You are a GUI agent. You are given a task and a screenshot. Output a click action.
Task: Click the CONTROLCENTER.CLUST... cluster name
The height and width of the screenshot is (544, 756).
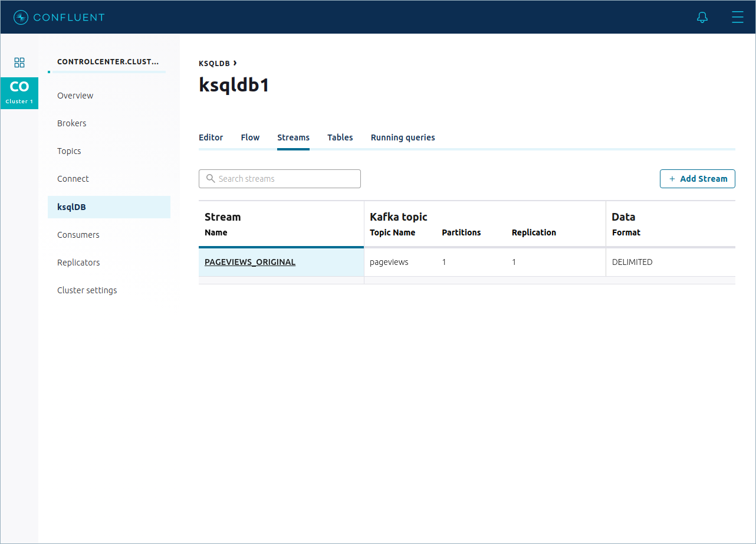108,61
